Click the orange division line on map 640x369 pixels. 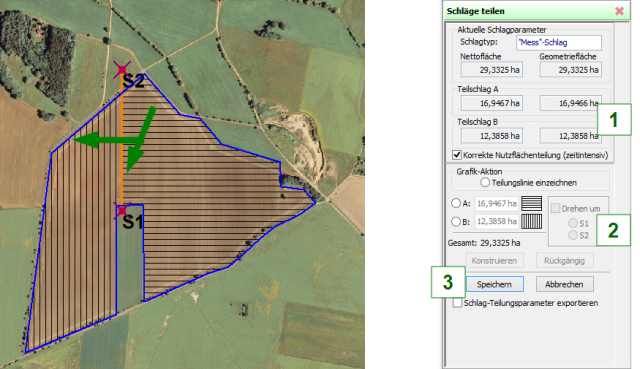(x=122, y=141)
